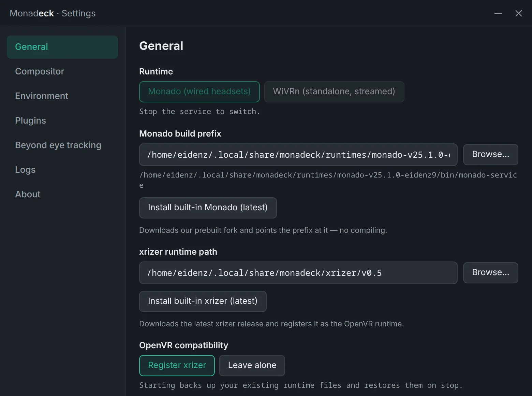The image size is (532, 396).
Task: Click the xrizer runtime path field
Action: click(298, 273)
